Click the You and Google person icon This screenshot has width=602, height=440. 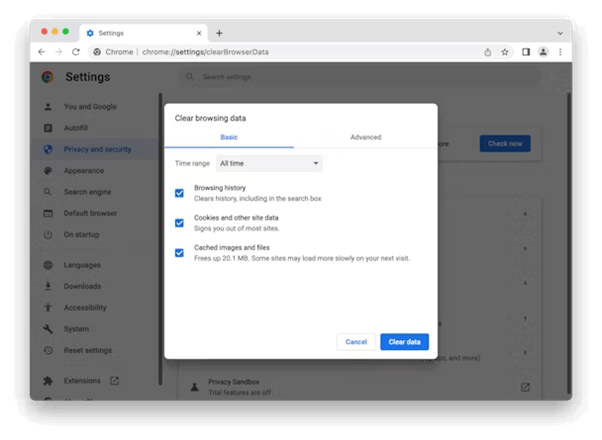tap(48, 107)
